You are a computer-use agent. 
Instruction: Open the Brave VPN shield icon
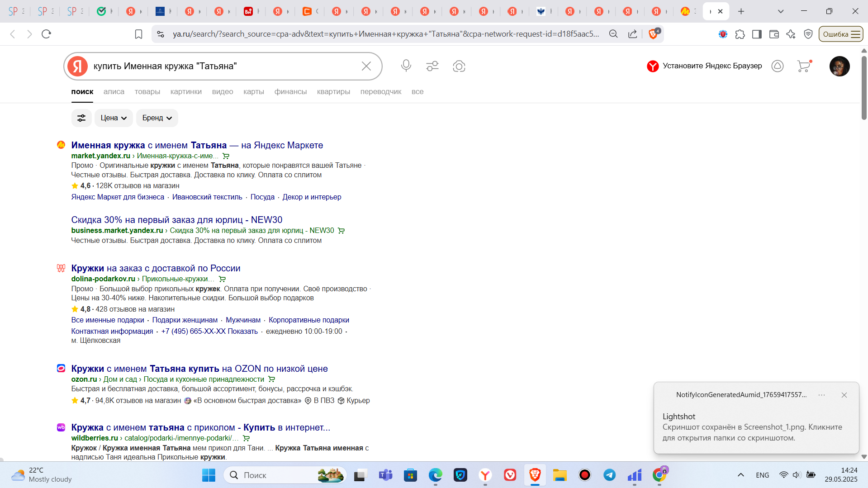pos(808,34)
